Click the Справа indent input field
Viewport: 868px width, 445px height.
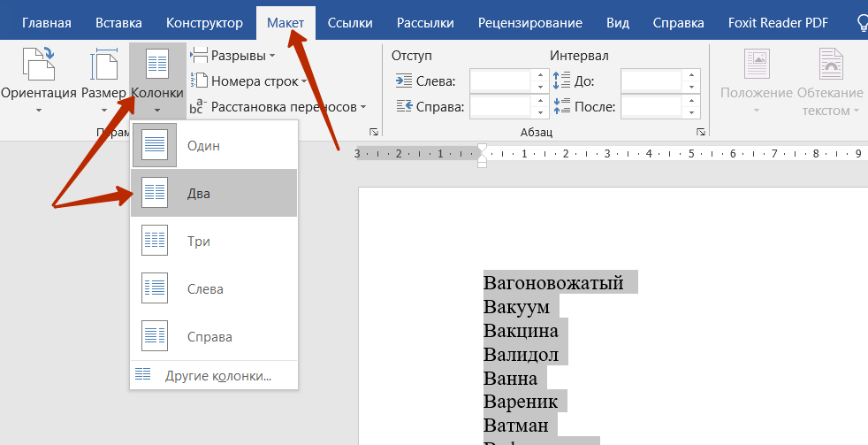click(x=500, y=106)
